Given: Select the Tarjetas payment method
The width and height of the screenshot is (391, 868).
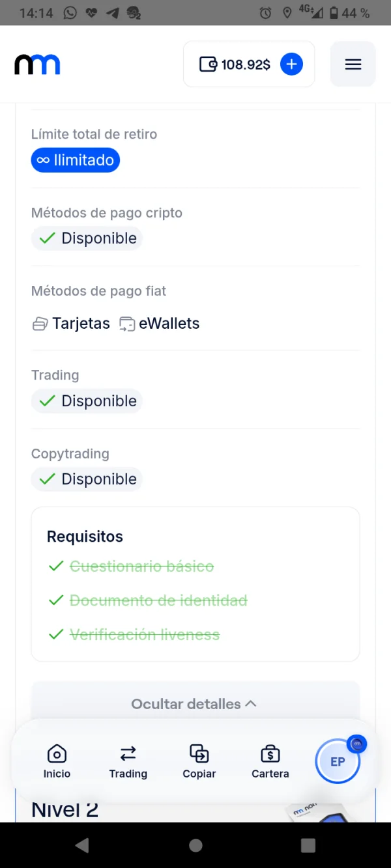Looking at the screenshot, I should tap(72, 324).
